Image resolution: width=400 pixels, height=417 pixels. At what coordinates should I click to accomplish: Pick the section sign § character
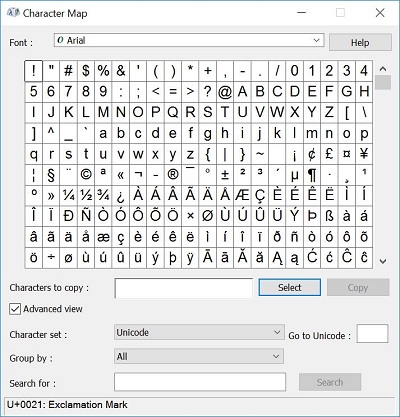point(51,175)
